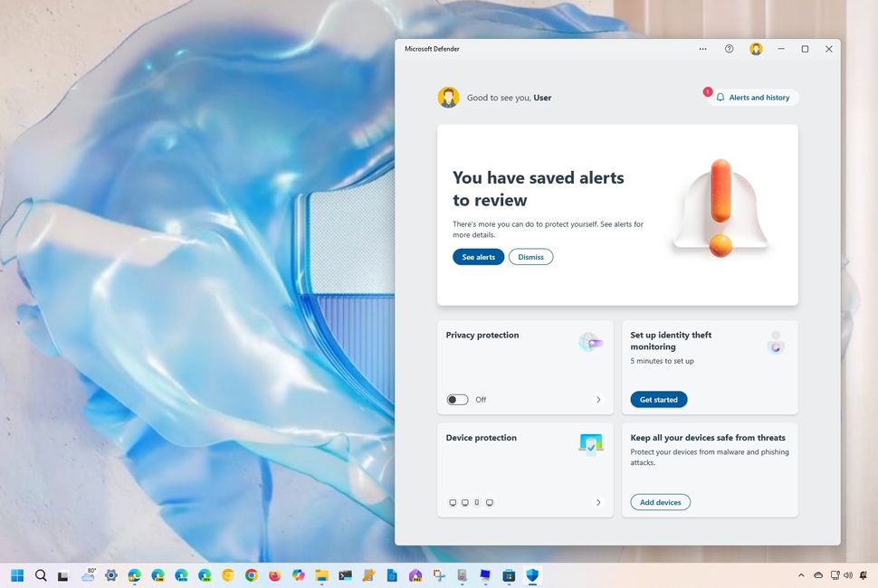Open the Start menu
The height and width of the screenshot is (588, 878).
(x=17, y=575)
